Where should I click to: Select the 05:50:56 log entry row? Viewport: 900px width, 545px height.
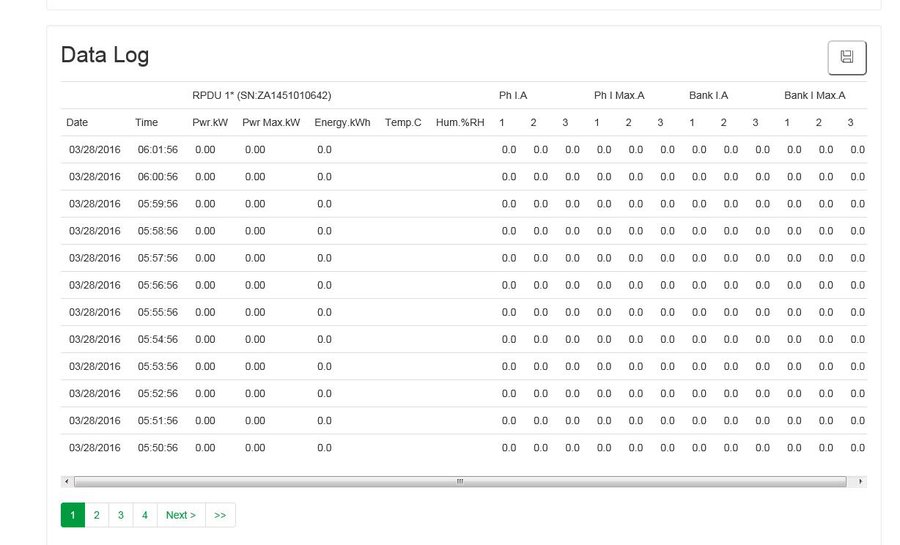157,447
